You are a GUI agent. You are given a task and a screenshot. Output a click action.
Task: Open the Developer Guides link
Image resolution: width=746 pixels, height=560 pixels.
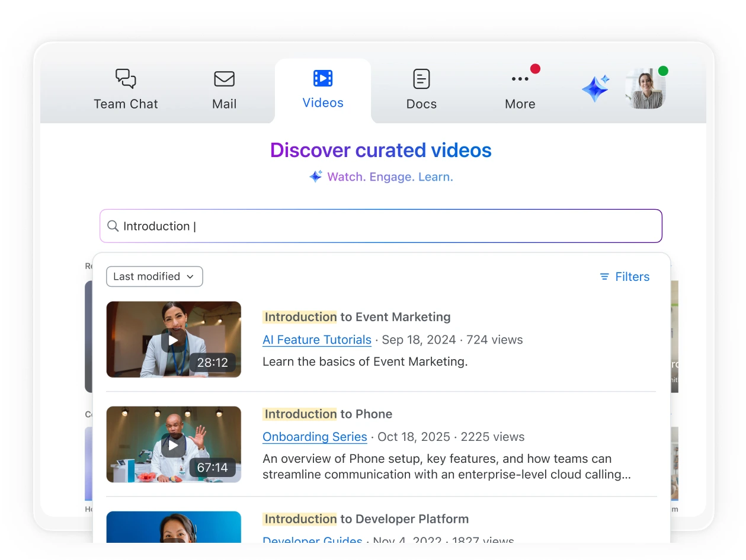pyautogui.click(x=312, y=539)
